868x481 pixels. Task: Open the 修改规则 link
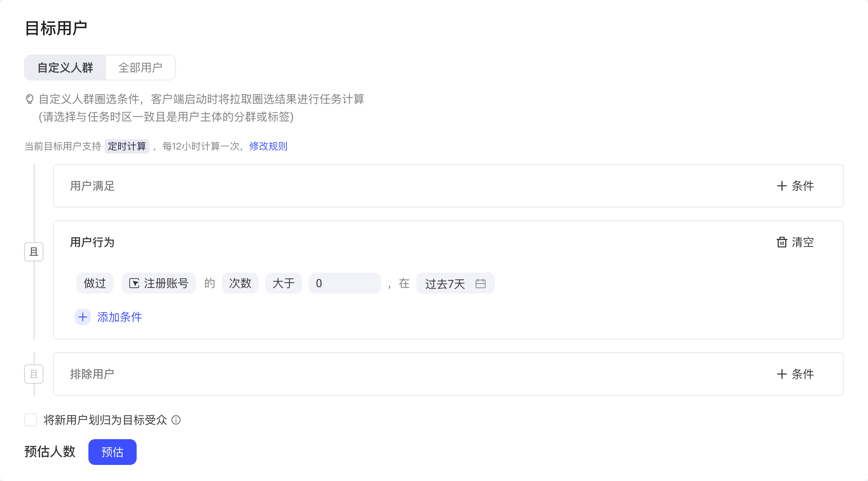(268, 146)
